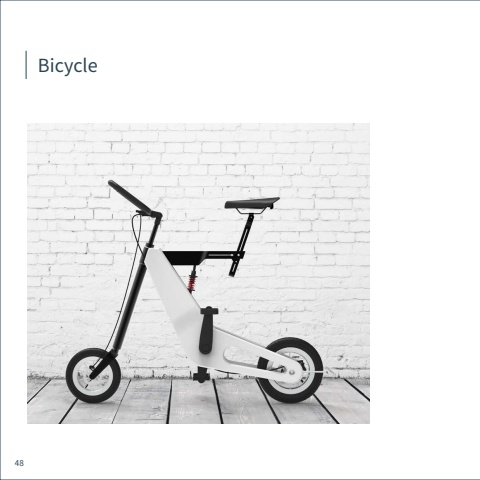The height and width of the screenshot is (480, 480).
Task: Click the black pedal crank arm
Action: point(207,331)
